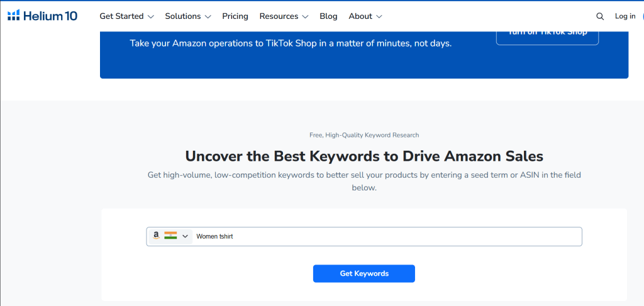The image size is (644, 306).
Task: Click the Turn on TikTok Shop button
Action: click(x=547, y=35)
